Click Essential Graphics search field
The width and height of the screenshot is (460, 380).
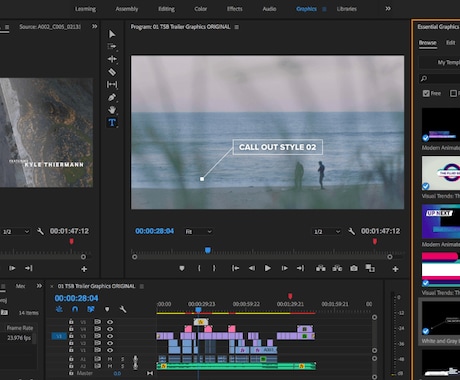440,79
